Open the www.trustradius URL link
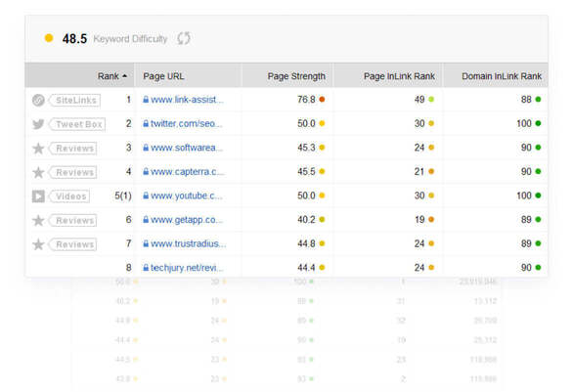 click(x=188, y=243)
